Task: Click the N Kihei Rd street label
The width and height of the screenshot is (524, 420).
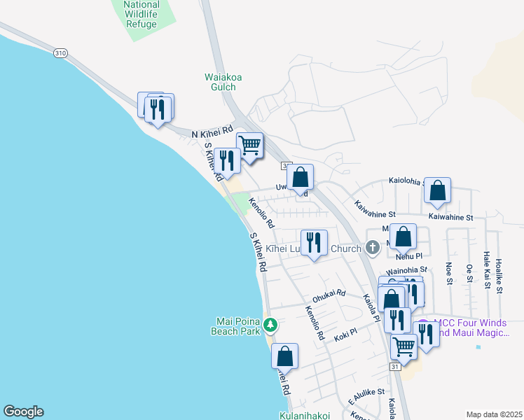Action: pyautogui.click(x=212, y=132)
